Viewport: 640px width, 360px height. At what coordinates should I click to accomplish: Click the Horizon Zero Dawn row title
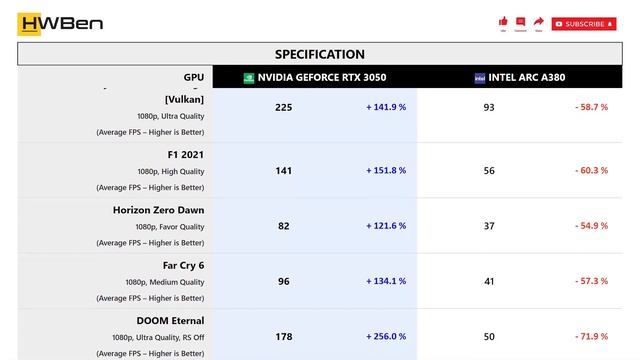click(158, 210)
